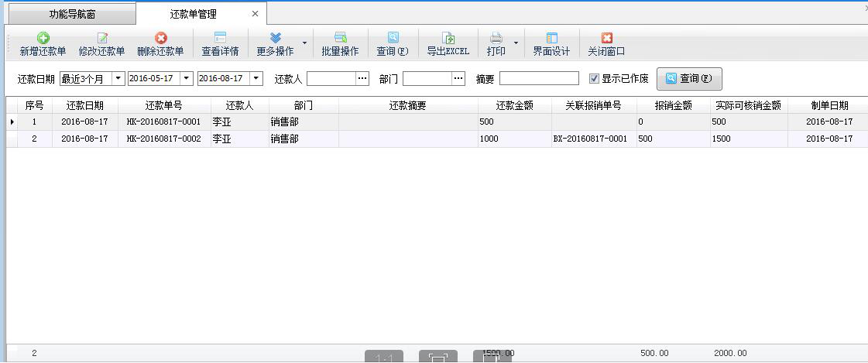Close the 还款单管理 tab

256,14
